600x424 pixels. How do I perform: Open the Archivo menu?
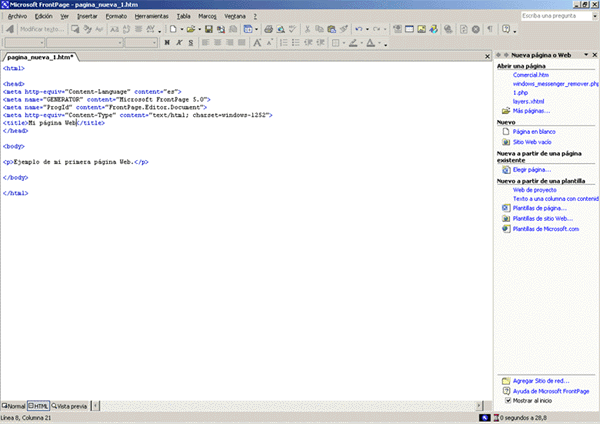point(17,16)
